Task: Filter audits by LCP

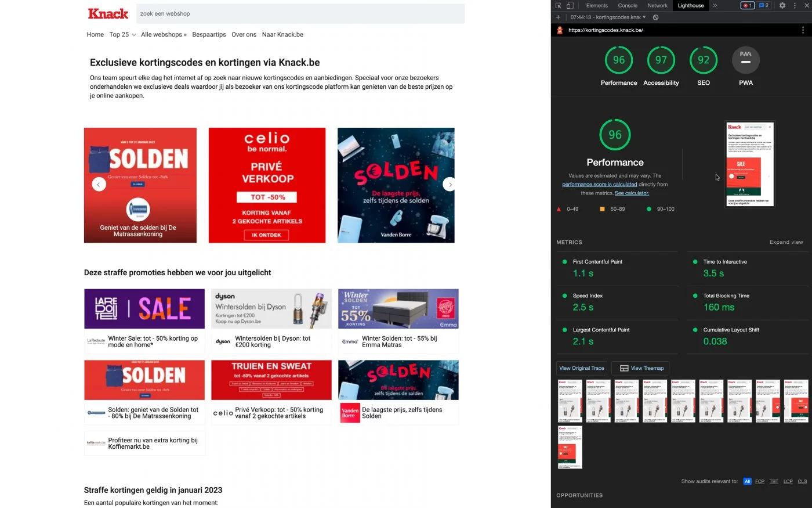Action: coord(788,481)
